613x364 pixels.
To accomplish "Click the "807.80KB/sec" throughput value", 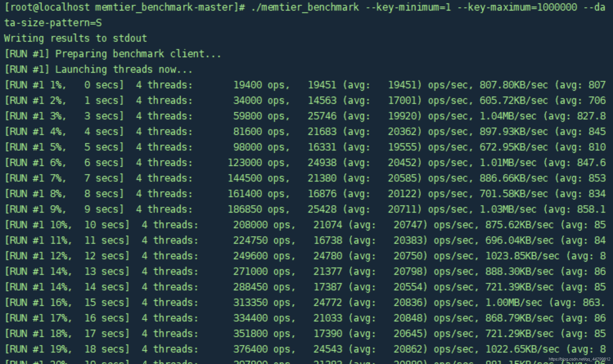I will point(514,85).
